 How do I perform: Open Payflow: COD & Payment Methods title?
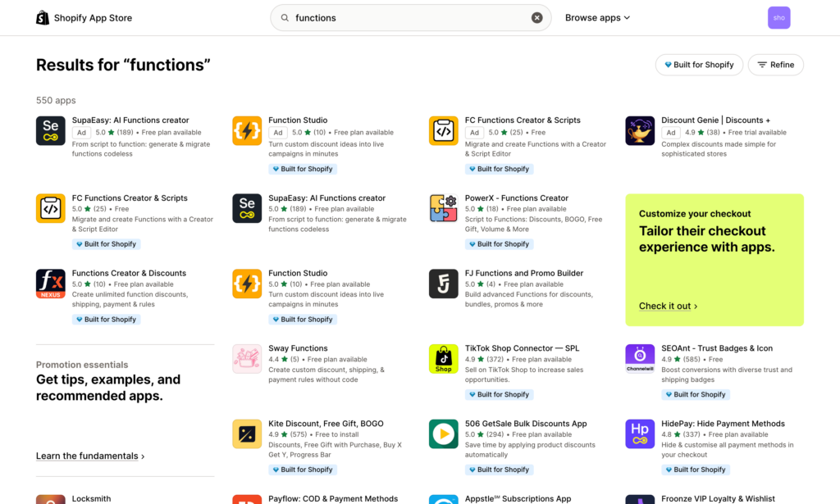click(333, 498)
